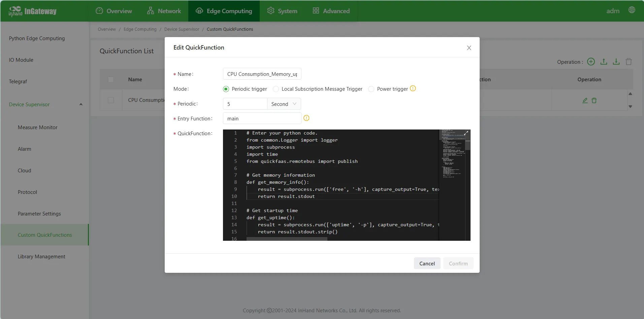Open the Network tab
The height and width of the screenshot is (319, 644).
164,11
